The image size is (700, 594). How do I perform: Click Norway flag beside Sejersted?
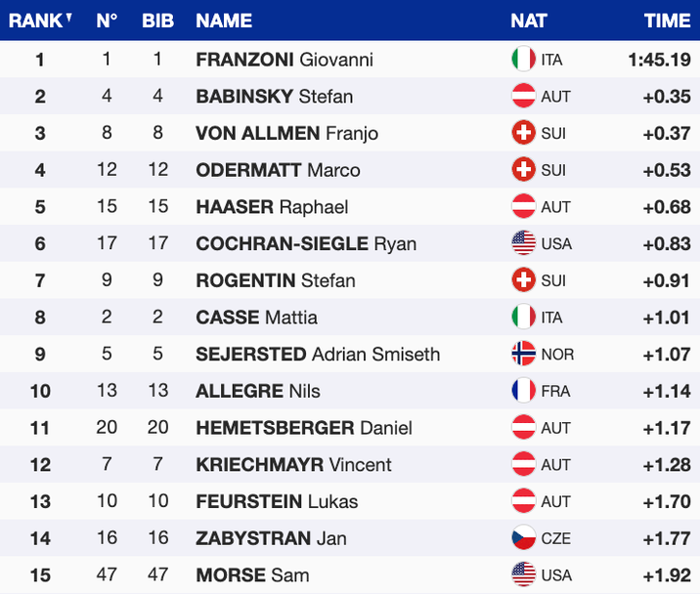[x=524, y=354]
